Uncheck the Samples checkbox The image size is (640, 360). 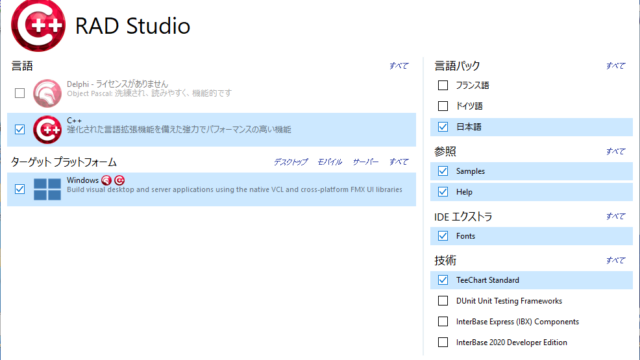click(443, 171)
